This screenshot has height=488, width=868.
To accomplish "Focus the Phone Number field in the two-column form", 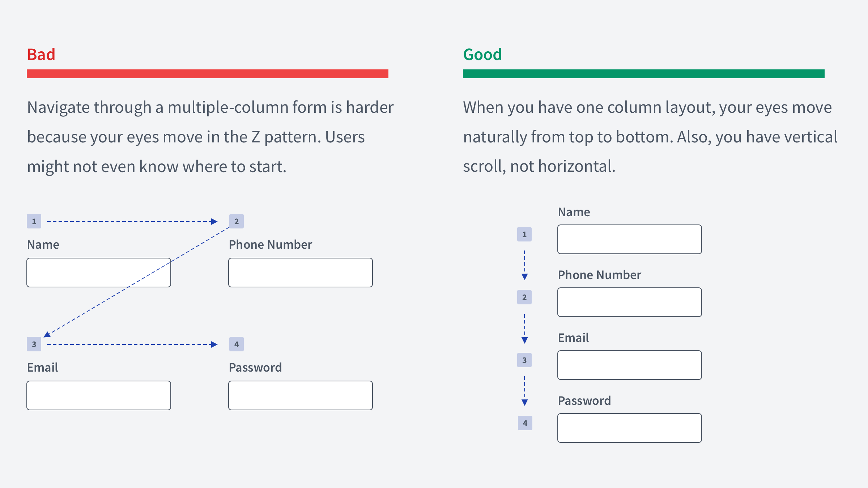I will pos(301,273).
